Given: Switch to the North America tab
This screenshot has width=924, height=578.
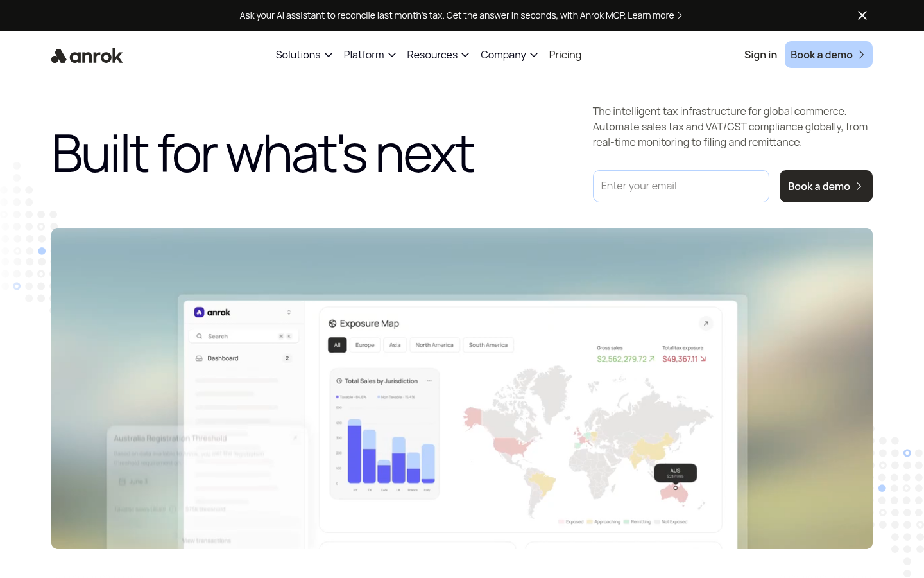Looking at the screenshot, I should coord(434,345).
